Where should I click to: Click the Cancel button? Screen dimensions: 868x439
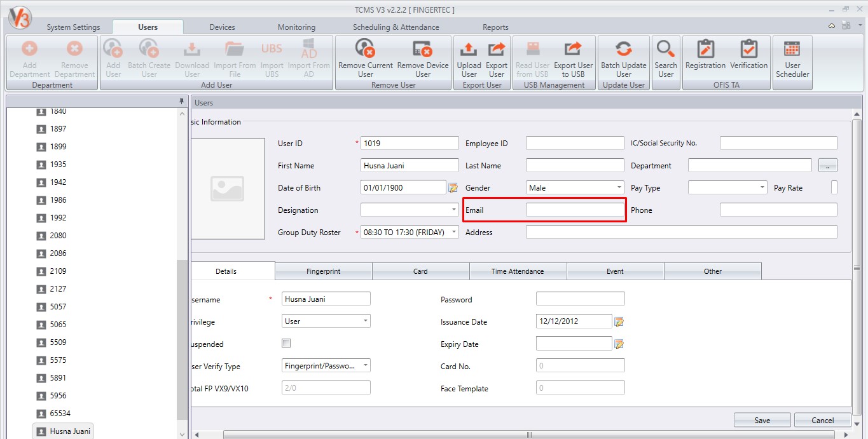822,420
